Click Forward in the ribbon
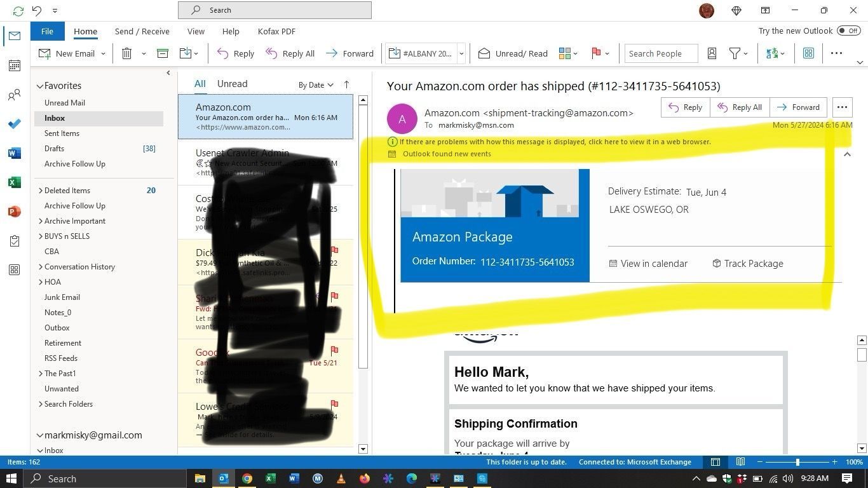 point(349,53)
